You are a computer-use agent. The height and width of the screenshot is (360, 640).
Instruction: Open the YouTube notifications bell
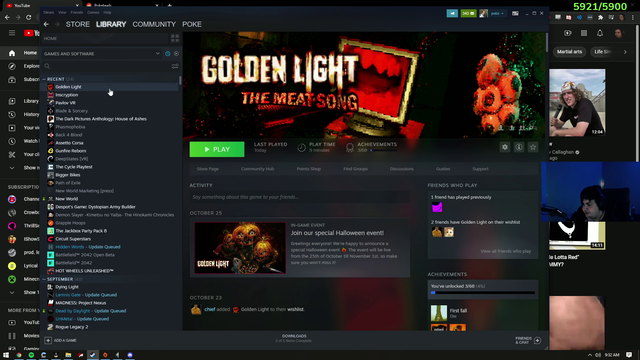(x=600, y=33)
